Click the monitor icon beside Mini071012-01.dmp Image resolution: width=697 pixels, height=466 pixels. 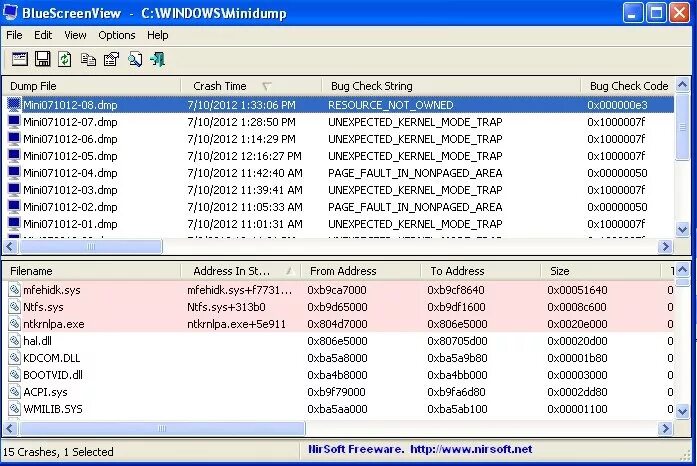(x=14, y=223)
